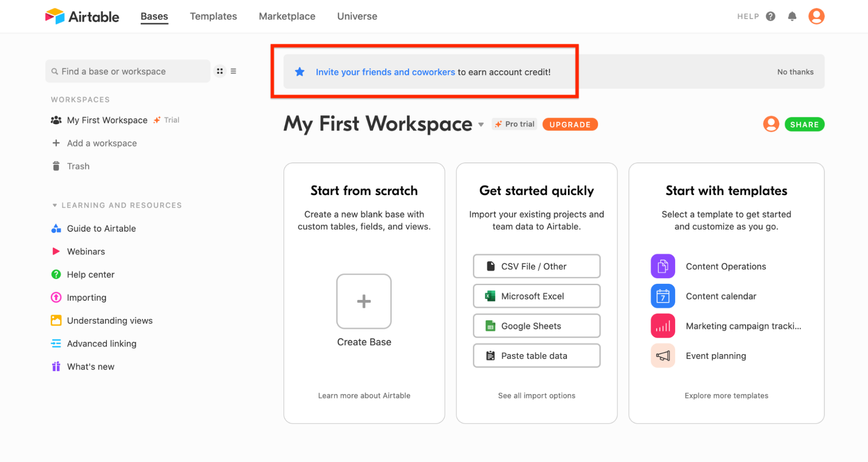868x462 pixels.
Task: Open the Event planning template
Action: [716, 356]
